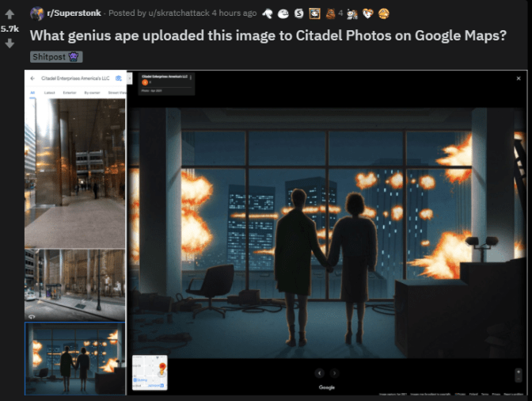Click the award icon with count 4
This screenshot has height=401, width=532.
[x=330, y=13]
